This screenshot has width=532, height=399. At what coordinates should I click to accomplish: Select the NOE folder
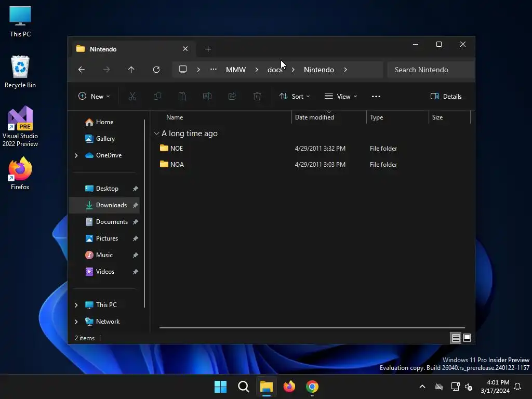177,148
